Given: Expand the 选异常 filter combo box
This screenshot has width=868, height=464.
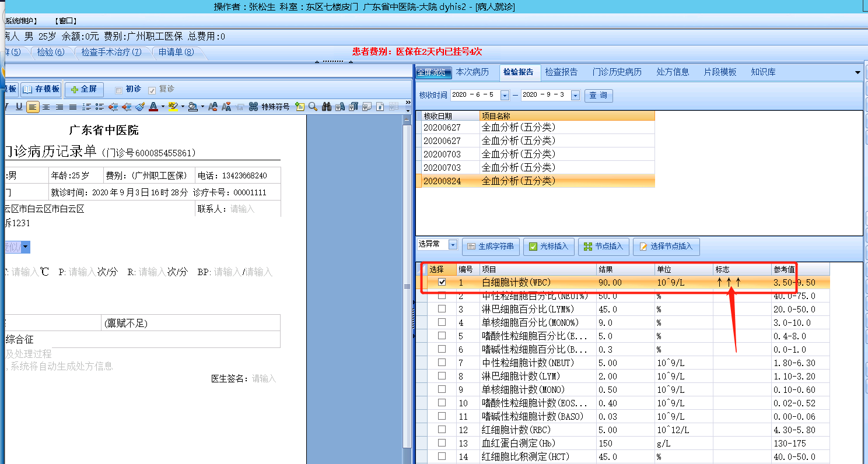Looking at the screenshot, I should coord(453,245).
